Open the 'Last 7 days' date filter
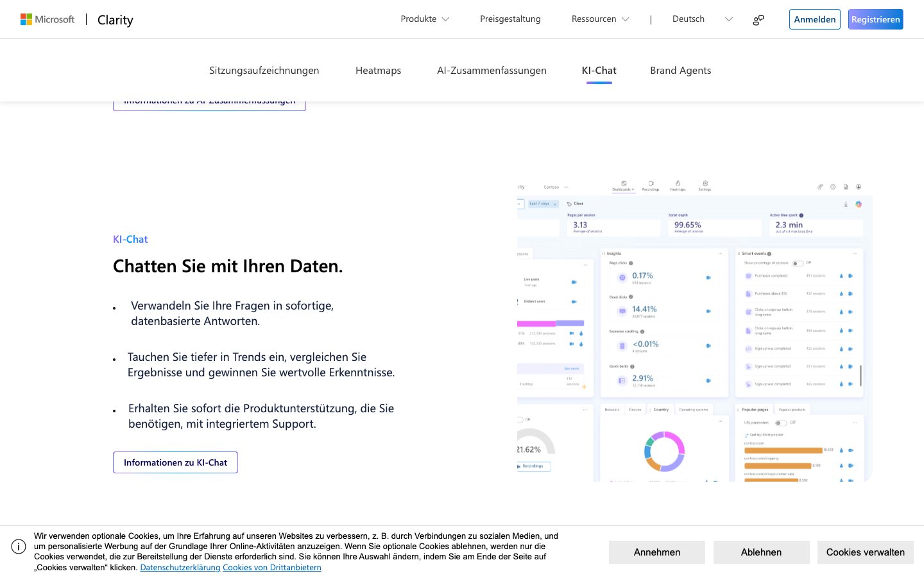The image size is (924, 578). tap(543, 204)
